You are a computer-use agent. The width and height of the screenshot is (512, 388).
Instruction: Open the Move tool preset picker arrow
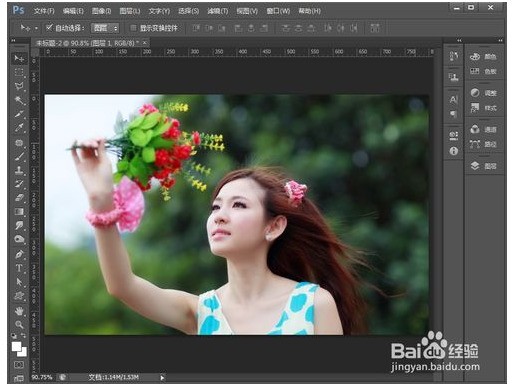[x=36, y=28]
